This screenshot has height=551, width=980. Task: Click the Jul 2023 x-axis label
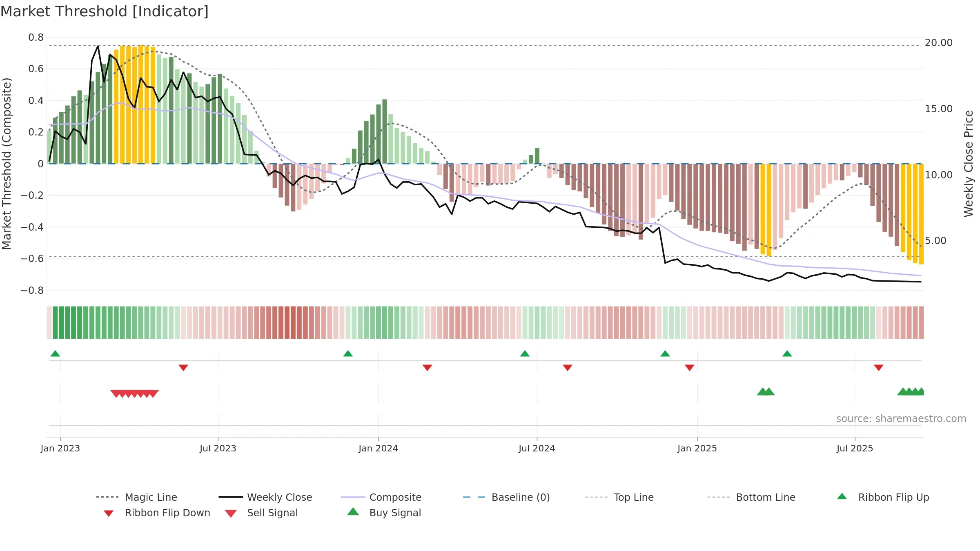(x=218, y=448)
